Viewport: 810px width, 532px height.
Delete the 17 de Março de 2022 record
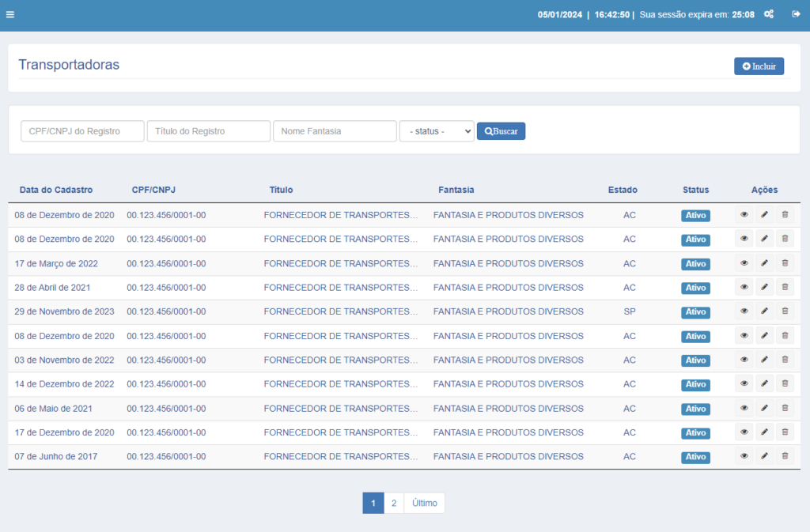tap(785, 263)
